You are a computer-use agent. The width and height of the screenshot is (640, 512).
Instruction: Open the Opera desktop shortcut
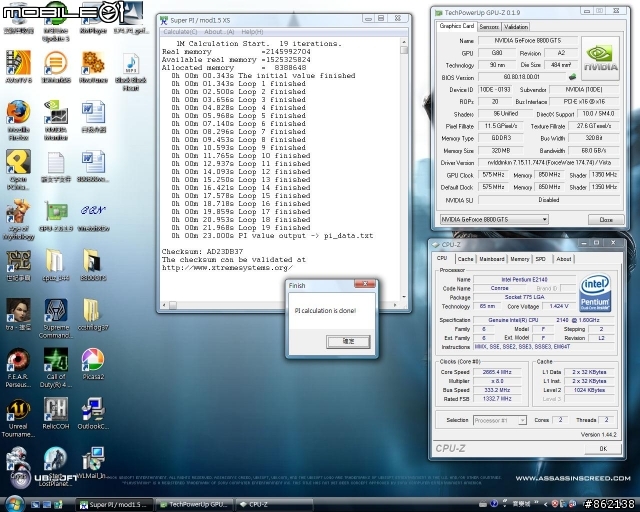18,170
